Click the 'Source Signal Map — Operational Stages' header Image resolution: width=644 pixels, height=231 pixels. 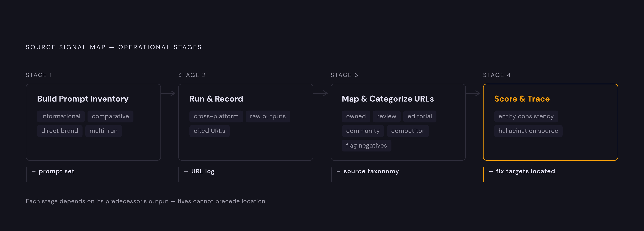[114, 47]
